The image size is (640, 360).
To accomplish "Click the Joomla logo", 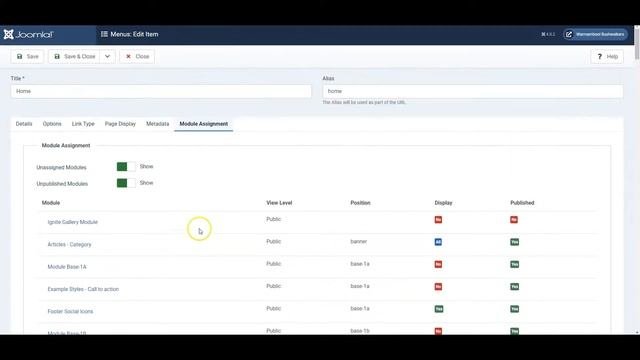I will 29,35.
